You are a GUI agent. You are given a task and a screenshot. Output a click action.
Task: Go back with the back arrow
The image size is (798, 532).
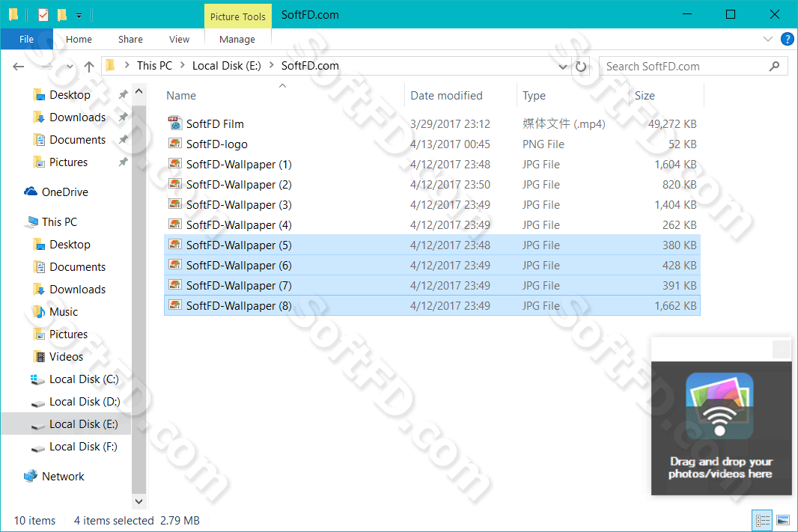18,66
